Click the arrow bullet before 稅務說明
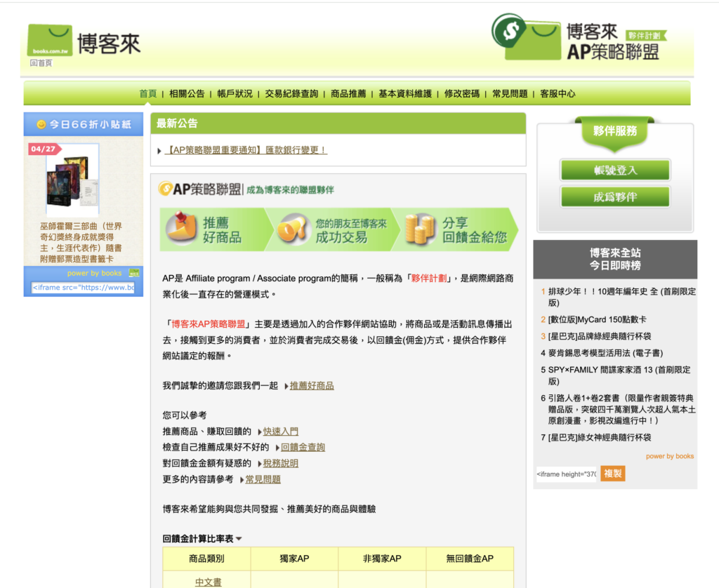The width and height of the screenshot is (719, 588). (x=260, y=464)
